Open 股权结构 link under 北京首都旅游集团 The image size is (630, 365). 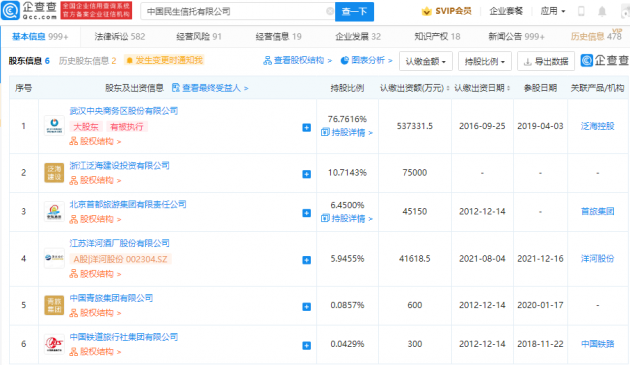(95, 219)
